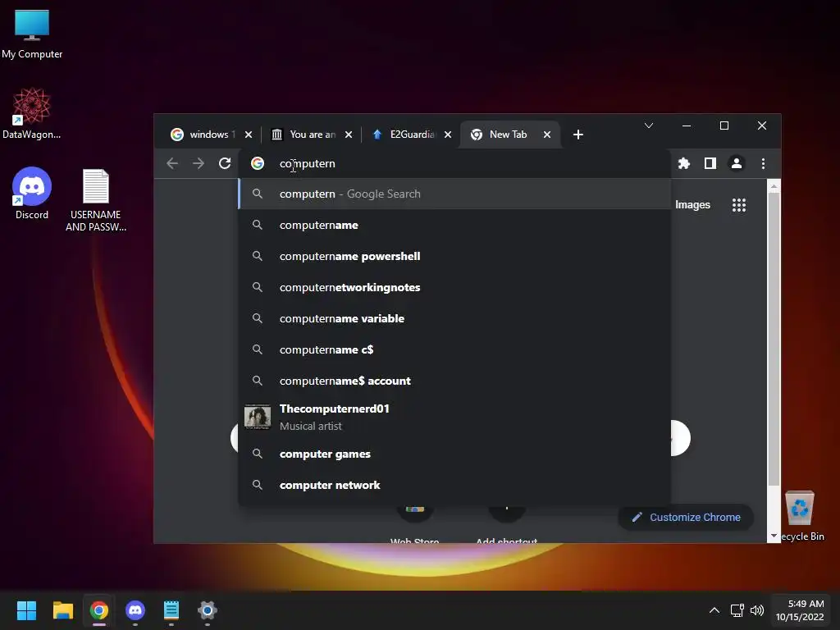Image resolution: width=840 pixels, height=630 pixels.
Task: Open the Chrome three-dot menu
Action: click(764, 163)
